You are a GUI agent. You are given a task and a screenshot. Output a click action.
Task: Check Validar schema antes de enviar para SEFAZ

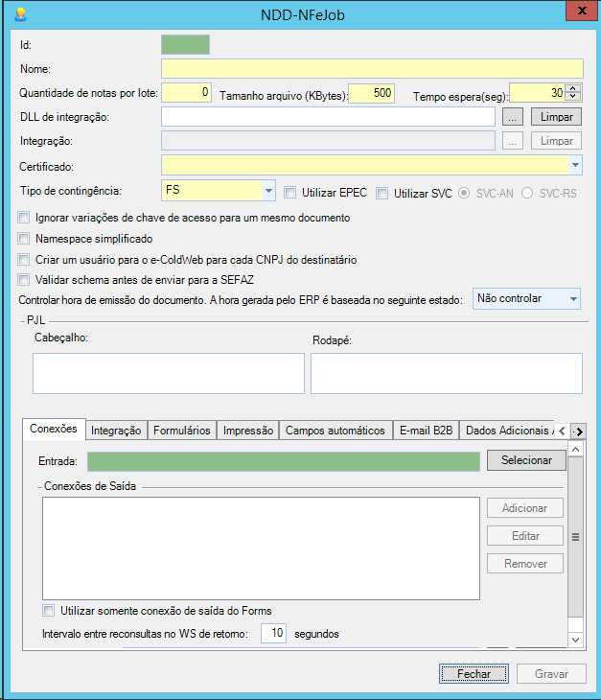point(24,280)
